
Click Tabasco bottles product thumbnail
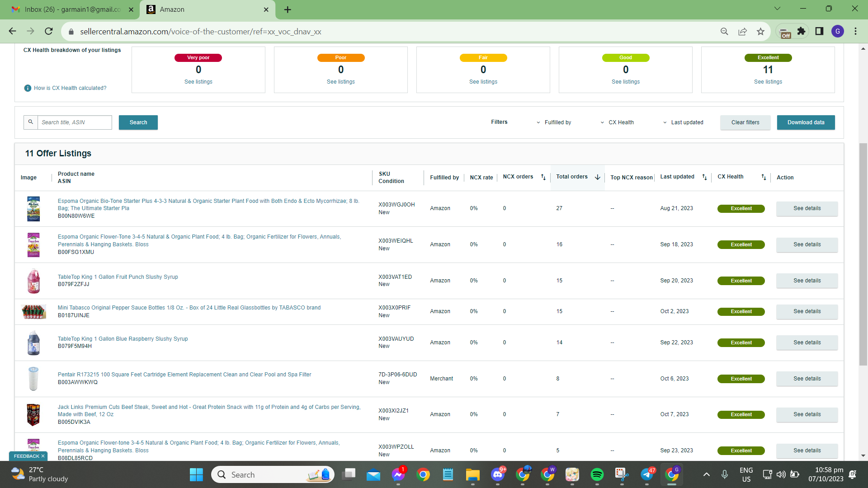pos(33,312)
